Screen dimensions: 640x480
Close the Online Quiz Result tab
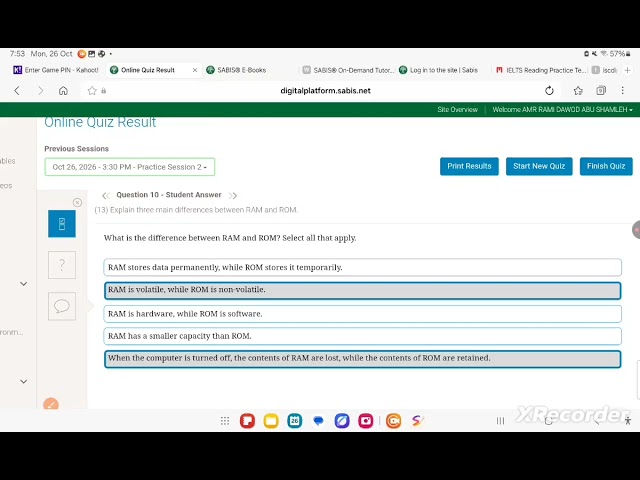pos(195,70)
